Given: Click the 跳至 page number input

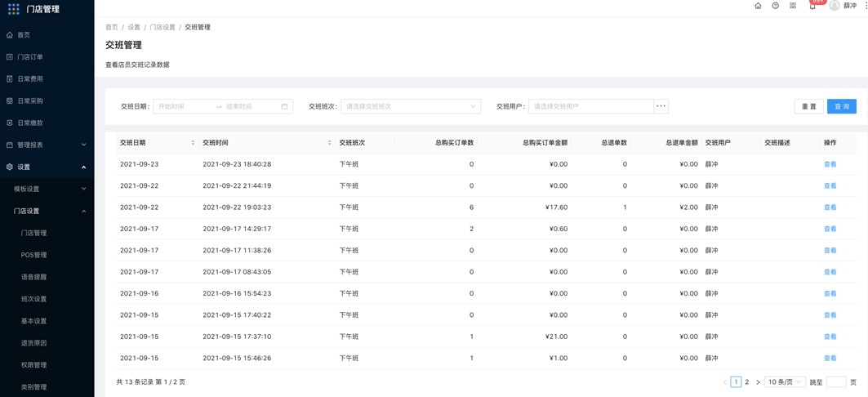Looking at the screenshot, I should (x=836, y=382).
